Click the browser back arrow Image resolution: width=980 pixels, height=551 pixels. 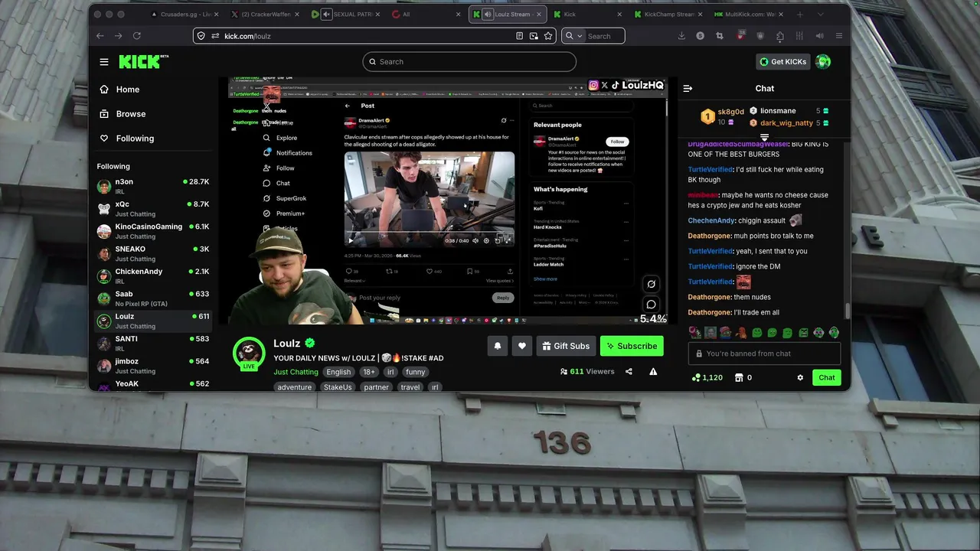(x=100, y=36)
